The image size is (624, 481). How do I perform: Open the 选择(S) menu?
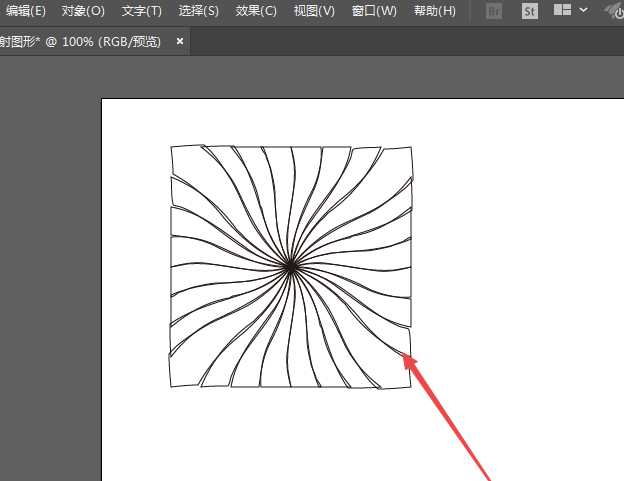198,11
